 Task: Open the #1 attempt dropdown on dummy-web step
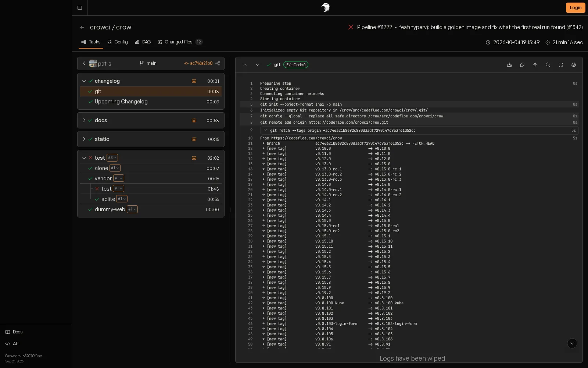(132, 209)
